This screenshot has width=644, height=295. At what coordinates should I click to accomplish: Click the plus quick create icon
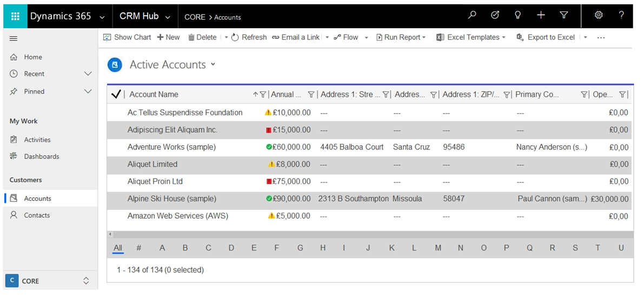(541, 15)
